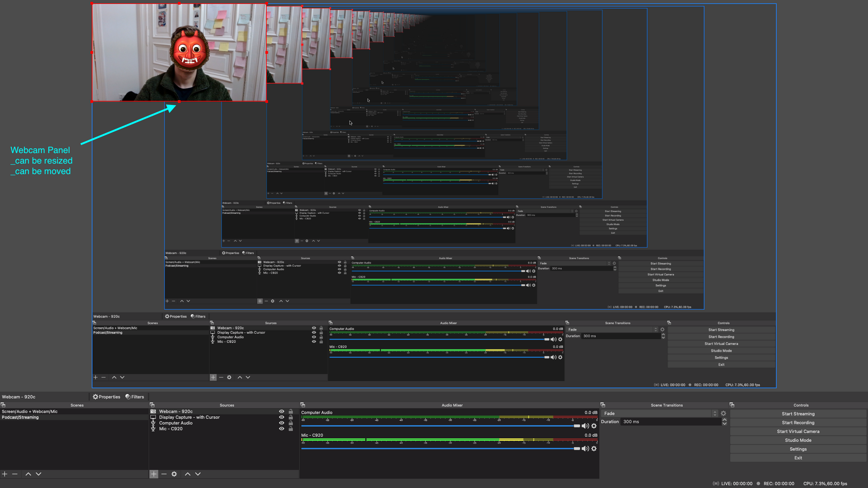Click Start Recording button

798,422
